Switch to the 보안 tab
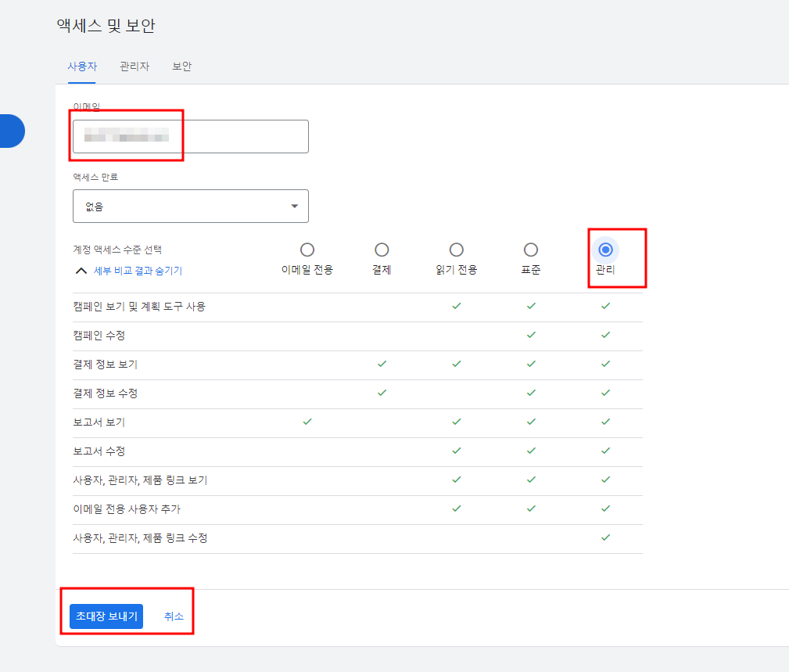Screen dimensions: 789x672 (x=181, y=66)
